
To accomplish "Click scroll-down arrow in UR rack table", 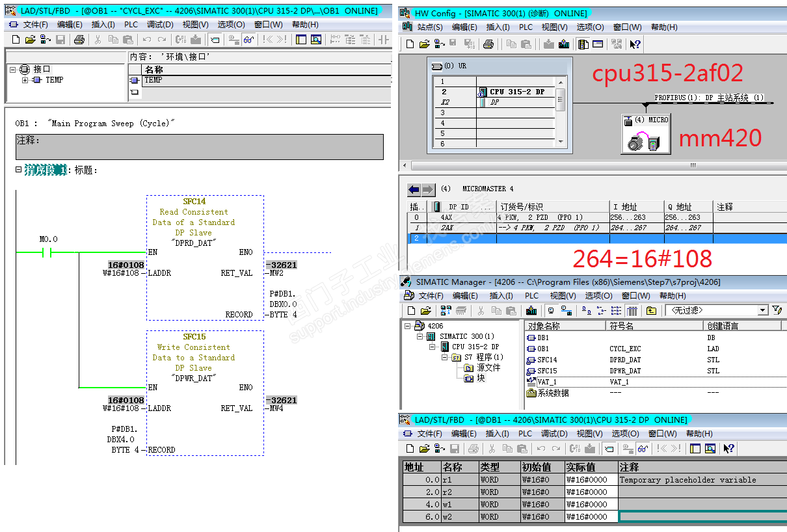I will (x=561, y=141).
